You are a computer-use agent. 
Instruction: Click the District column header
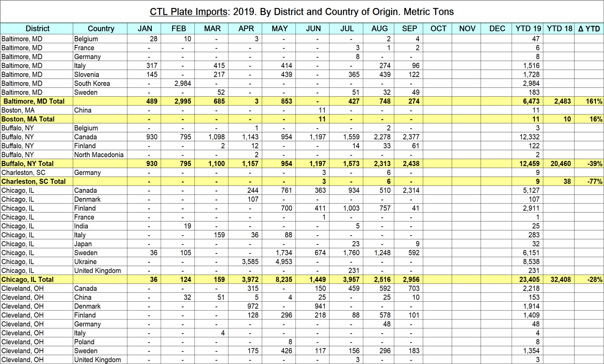pyautogui.click(x=37, y=29)
